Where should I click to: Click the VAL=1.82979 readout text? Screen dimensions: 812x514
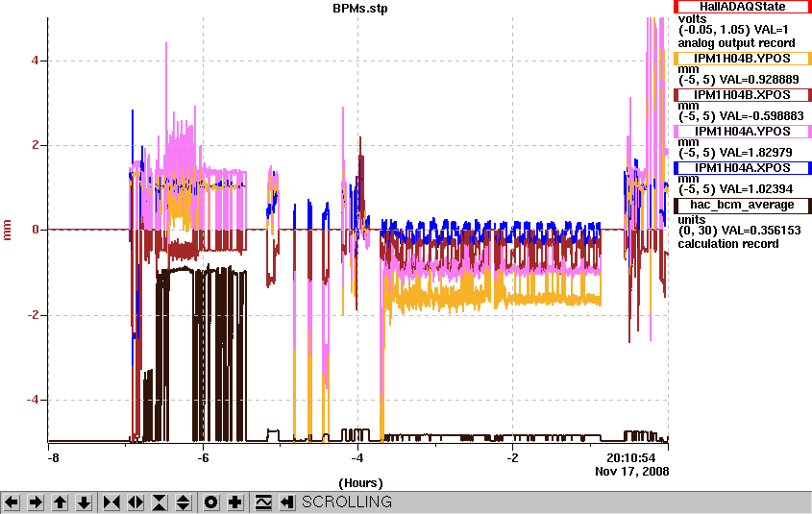click(x=754, y=152)
